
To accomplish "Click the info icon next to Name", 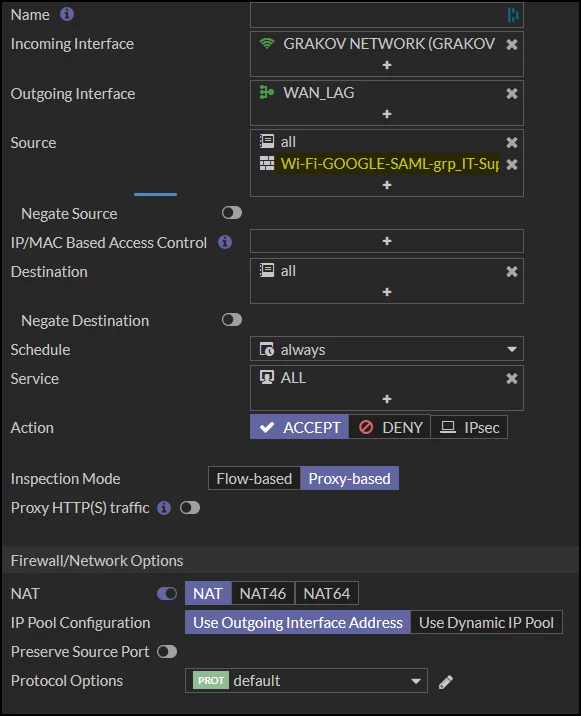I will click(x=67, y=14).
